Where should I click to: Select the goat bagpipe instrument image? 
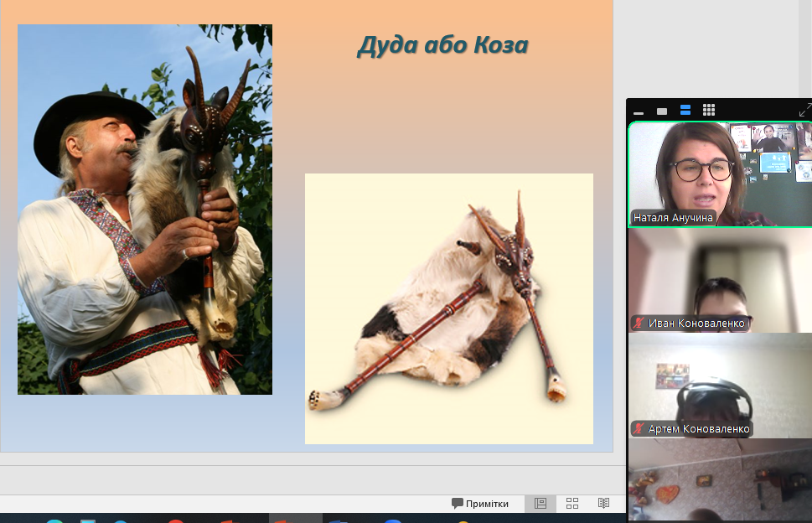[449, 308]
